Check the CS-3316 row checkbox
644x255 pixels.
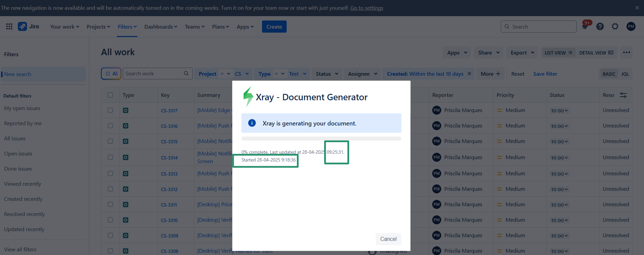point(110,125)
